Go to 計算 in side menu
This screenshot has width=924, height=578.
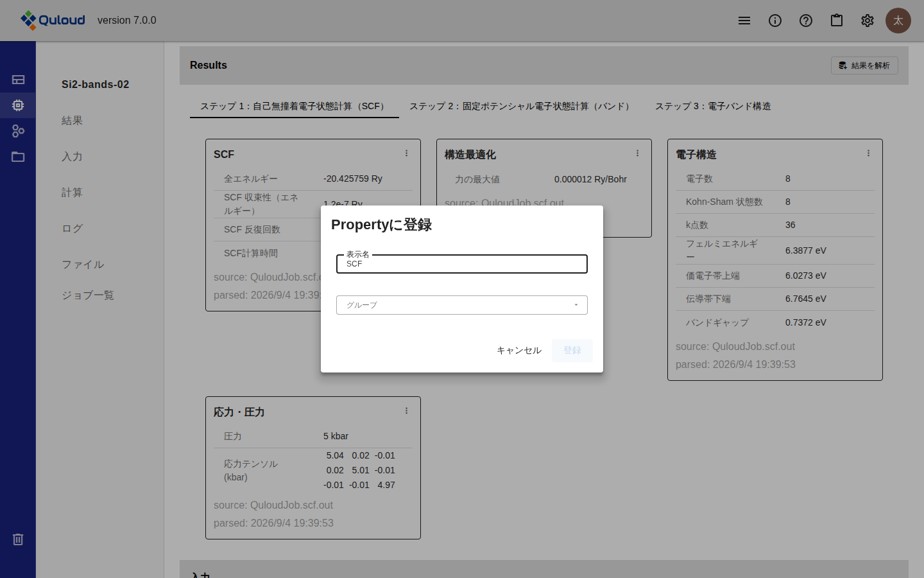pos(72,193)
